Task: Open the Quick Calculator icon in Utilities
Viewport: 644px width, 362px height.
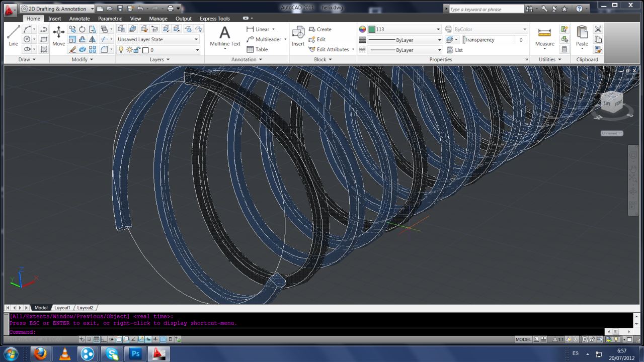Action: [565, 49]
